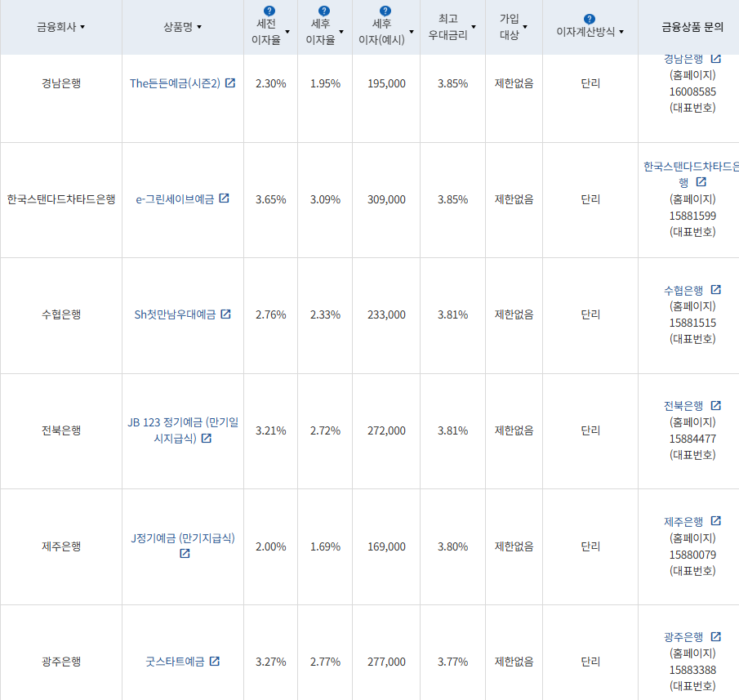Viewport: 739px width, 700px height.
Task: Click external link icon next to The든든예금(시즌2)
Action: pyautogui.click(x=230, y=83)
